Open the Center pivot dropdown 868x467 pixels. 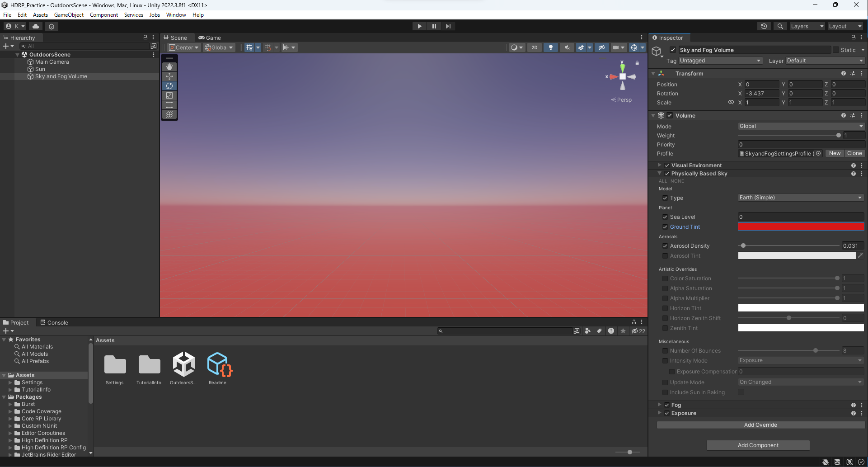click(x=183, y=47)
